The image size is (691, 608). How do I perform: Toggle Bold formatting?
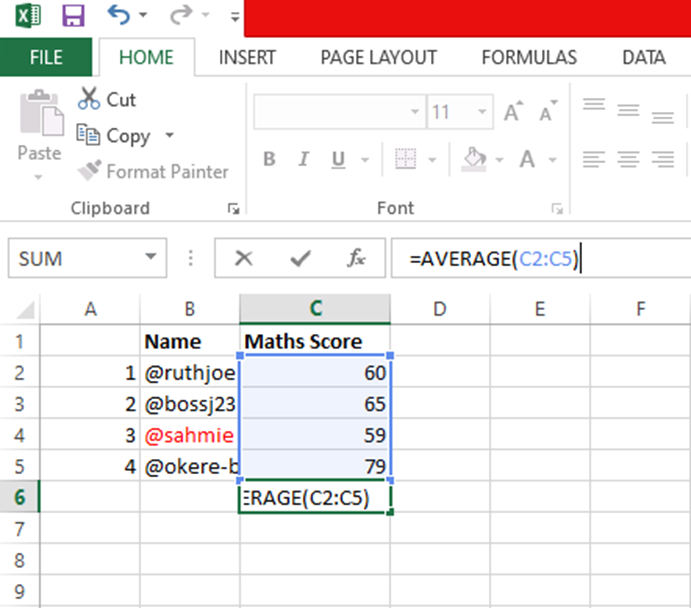(x=269, y=159)
